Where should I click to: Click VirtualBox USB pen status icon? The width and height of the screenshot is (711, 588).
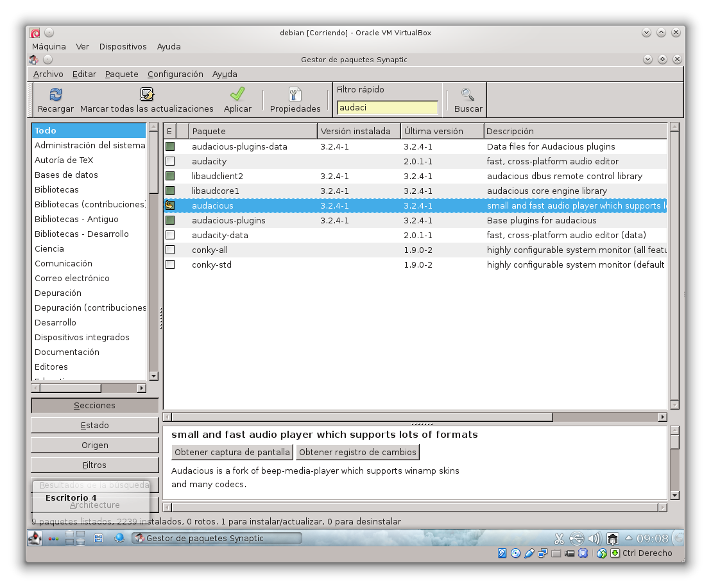coord(529,553)
